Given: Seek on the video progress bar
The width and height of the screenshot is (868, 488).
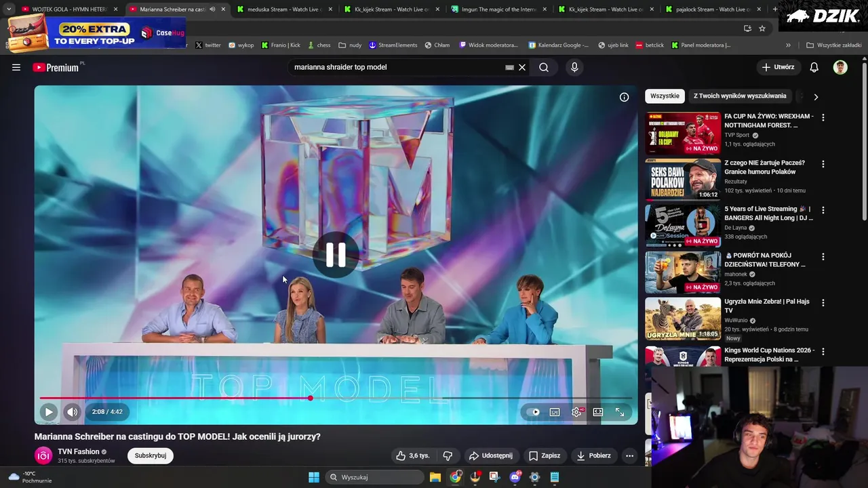Looking at the screenshot, I should point(336,398).
